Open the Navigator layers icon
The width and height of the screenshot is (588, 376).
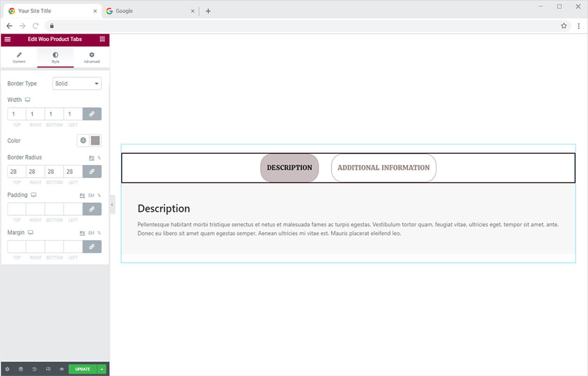click(21, 369)
